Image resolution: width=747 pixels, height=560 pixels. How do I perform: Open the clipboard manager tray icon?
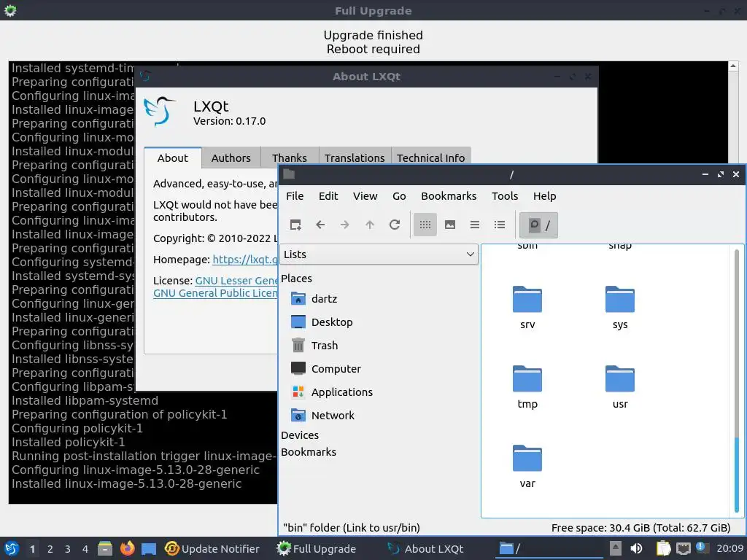[x=663, y=548]
